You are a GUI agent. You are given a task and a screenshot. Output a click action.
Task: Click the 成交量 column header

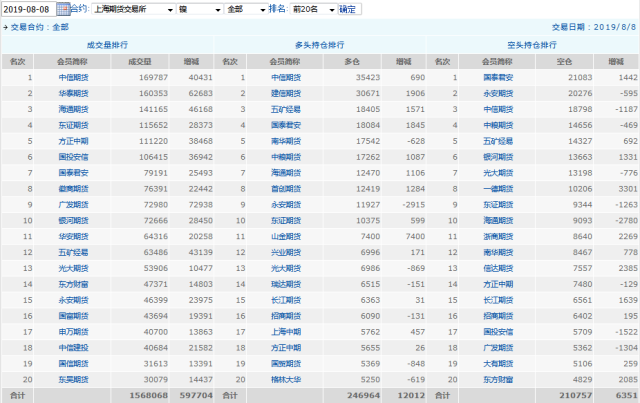140,62
